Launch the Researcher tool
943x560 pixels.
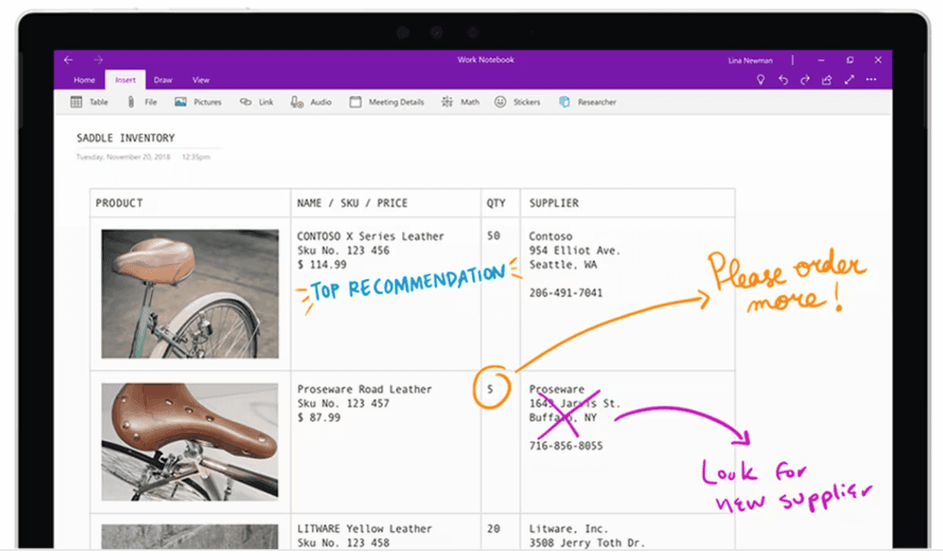[587, 102]
